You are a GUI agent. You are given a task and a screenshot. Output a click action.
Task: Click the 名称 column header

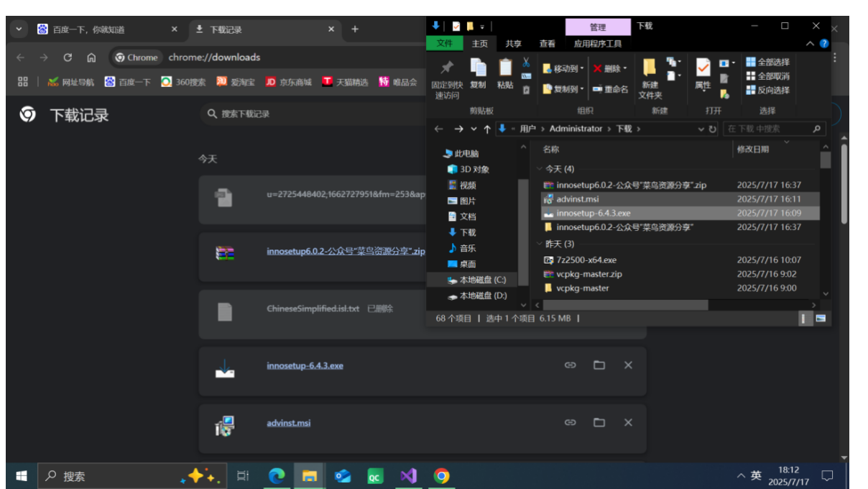551,150
